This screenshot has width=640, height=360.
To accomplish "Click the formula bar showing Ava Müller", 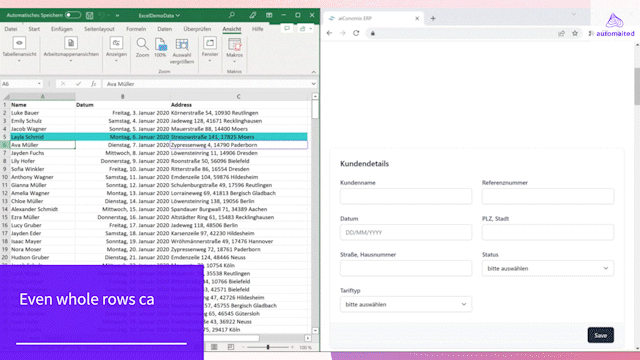I will tap(207, 84).
